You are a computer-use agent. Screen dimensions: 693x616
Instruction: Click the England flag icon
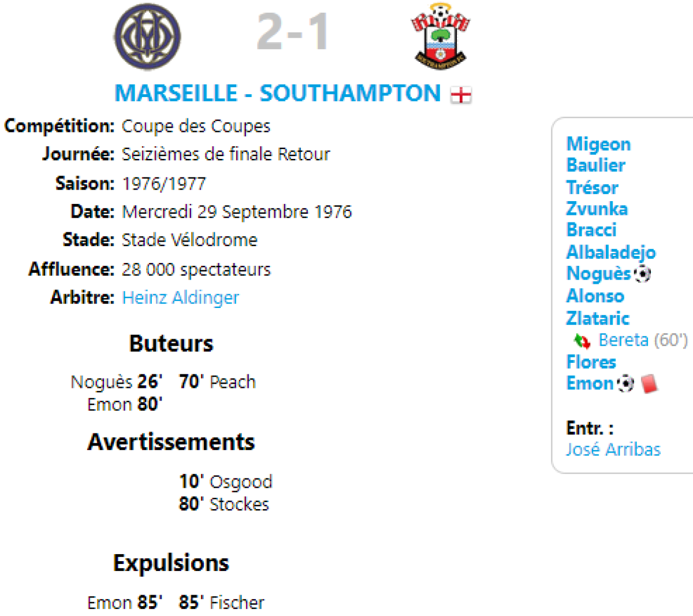[461, 95]
